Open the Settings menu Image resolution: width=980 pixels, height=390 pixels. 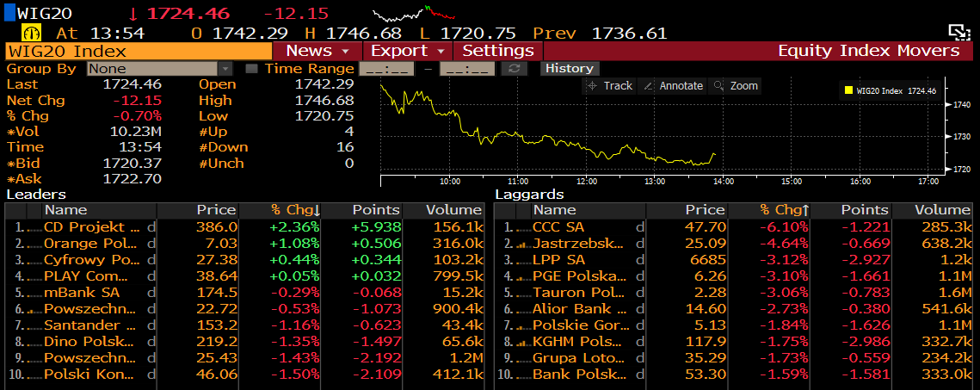(498, 51)
